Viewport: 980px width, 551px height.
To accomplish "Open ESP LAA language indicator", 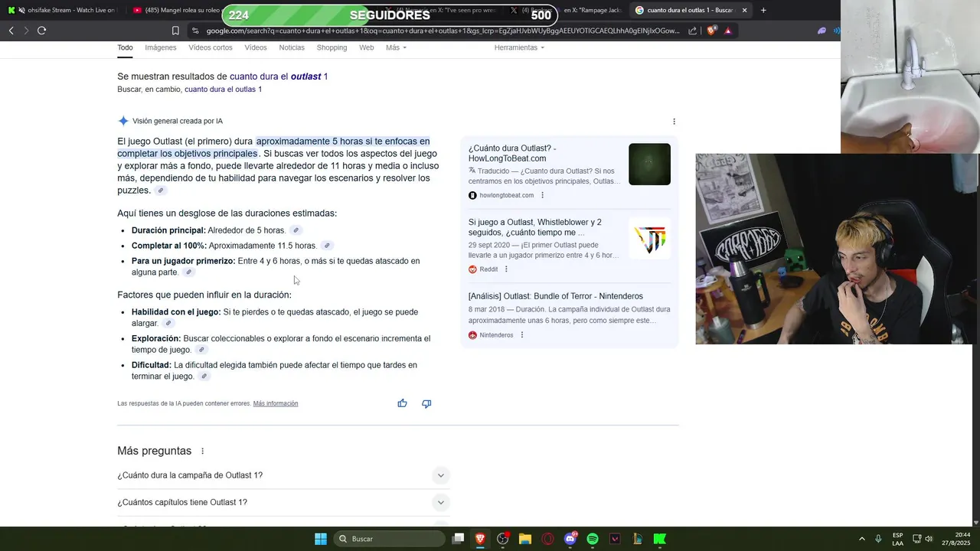I will click(897, 539).
